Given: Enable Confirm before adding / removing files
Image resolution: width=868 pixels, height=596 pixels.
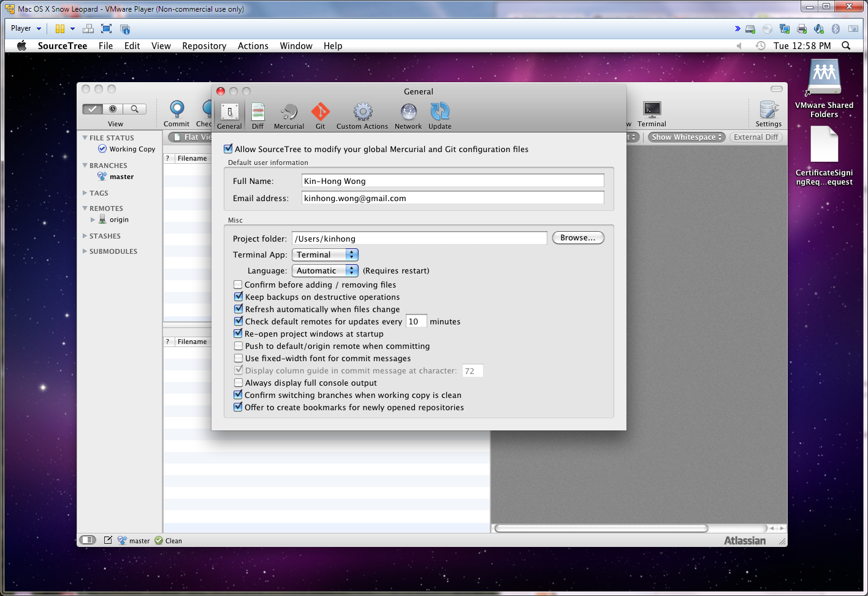Looking at the screenshot, I should coord(238,285).
